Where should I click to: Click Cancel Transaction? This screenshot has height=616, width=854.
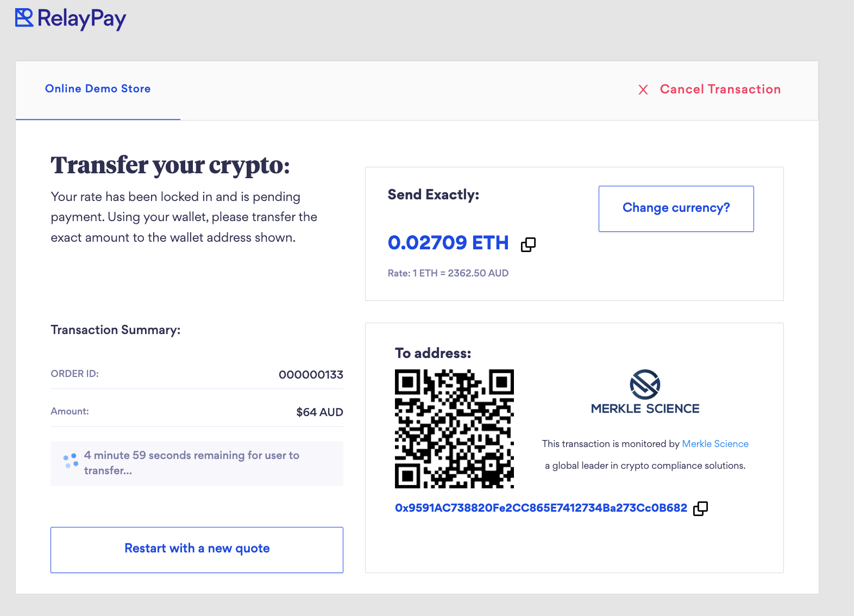click(720, 90)
